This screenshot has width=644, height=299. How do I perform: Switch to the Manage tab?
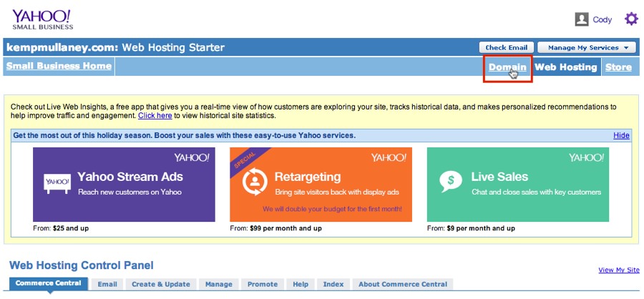(x=218, y=284)
